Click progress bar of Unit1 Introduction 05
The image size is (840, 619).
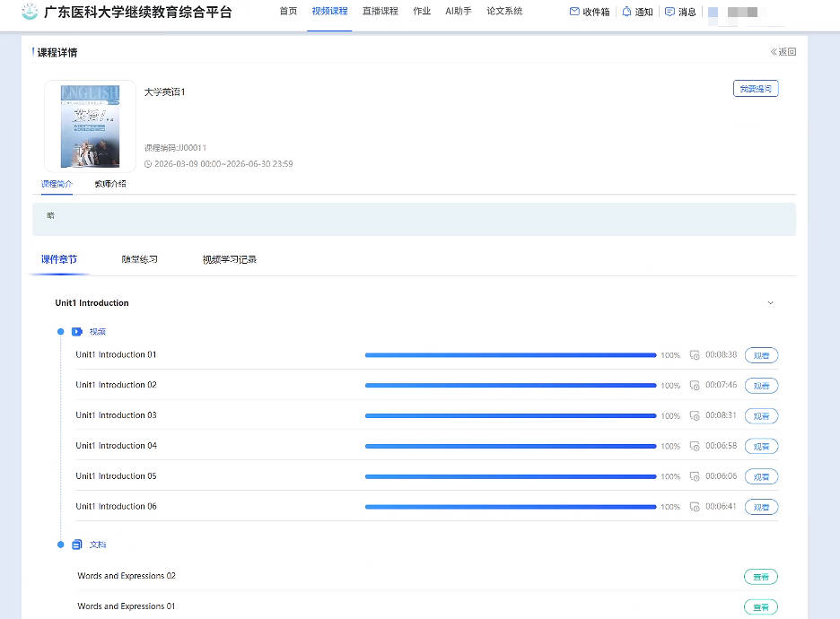tap(510, 476)
